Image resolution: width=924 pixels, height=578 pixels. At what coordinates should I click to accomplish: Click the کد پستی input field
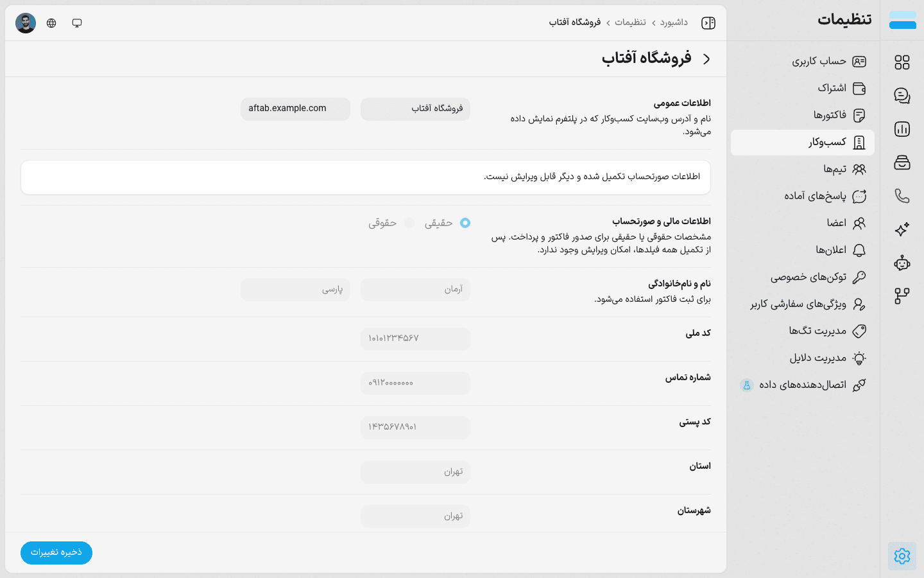(415, 428)
